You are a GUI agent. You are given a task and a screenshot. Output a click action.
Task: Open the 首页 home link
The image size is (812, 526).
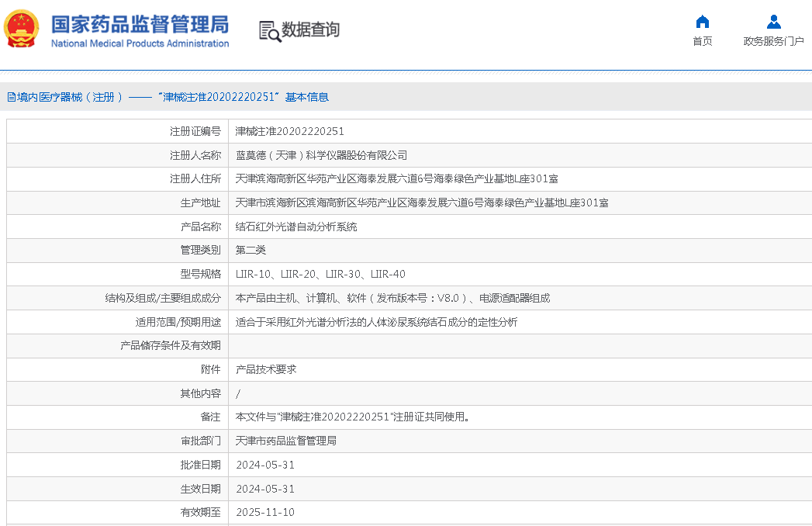pos(702,41)
